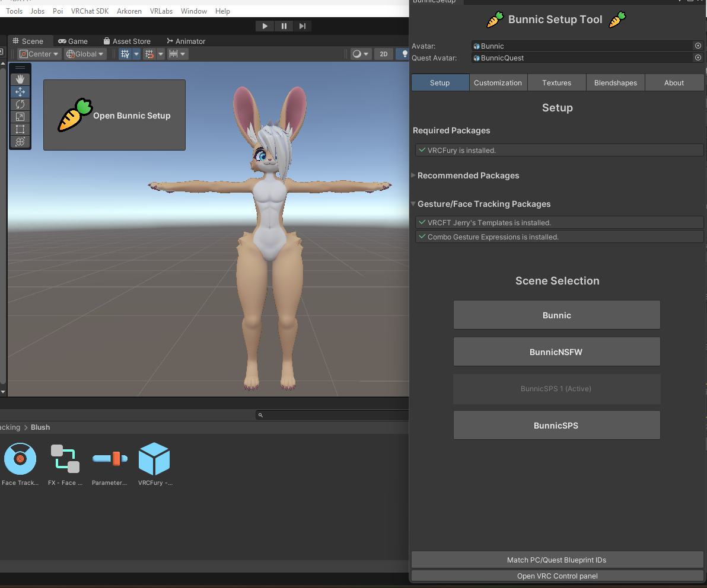Viewport: 707px width, 588px height.
Task: Select the Textures tab
Action: [x=556, y=82]
